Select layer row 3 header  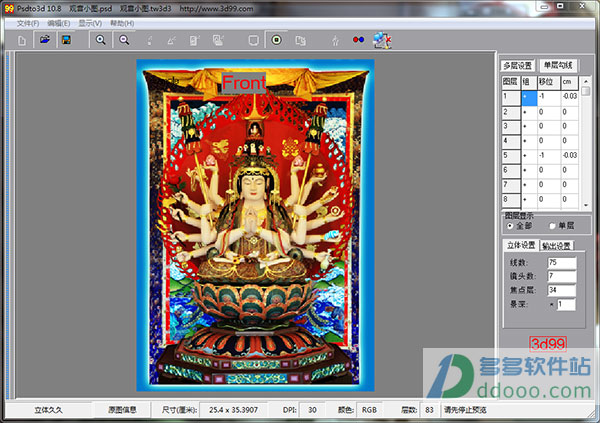click(x=511, y=127)
